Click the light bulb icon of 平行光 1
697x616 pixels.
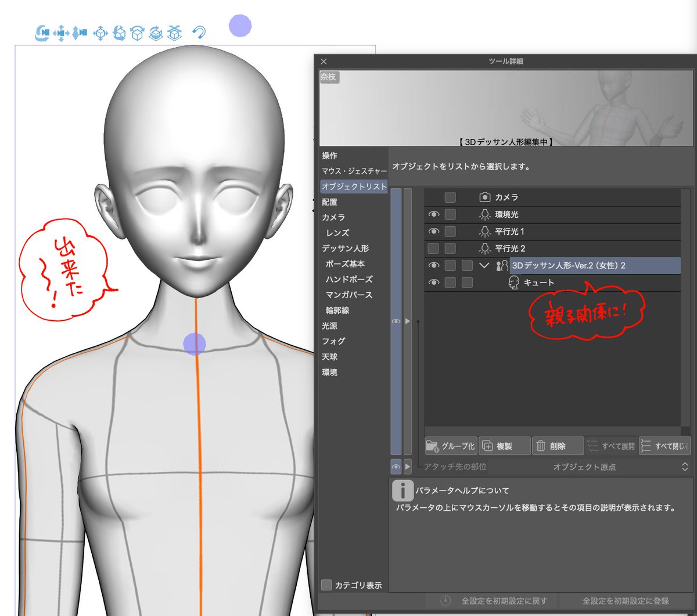click(485, 231)
